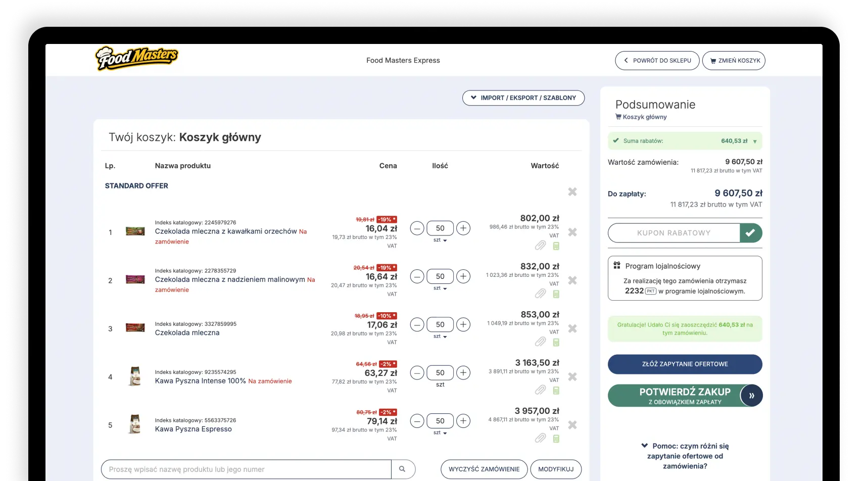The width and height of the screenshot is (868, 481).
Task: Click the Food Masters logo
Action: point(136,59)
